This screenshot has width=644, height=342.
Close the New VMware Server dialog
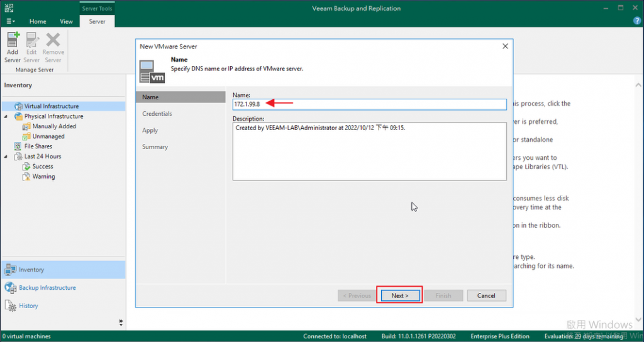click(x=505, y=47)
